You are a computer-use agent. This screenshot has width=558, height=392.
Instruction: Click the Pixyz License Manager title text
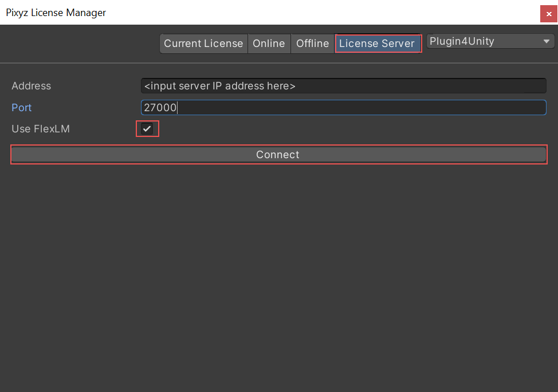[x=56, y=13]
